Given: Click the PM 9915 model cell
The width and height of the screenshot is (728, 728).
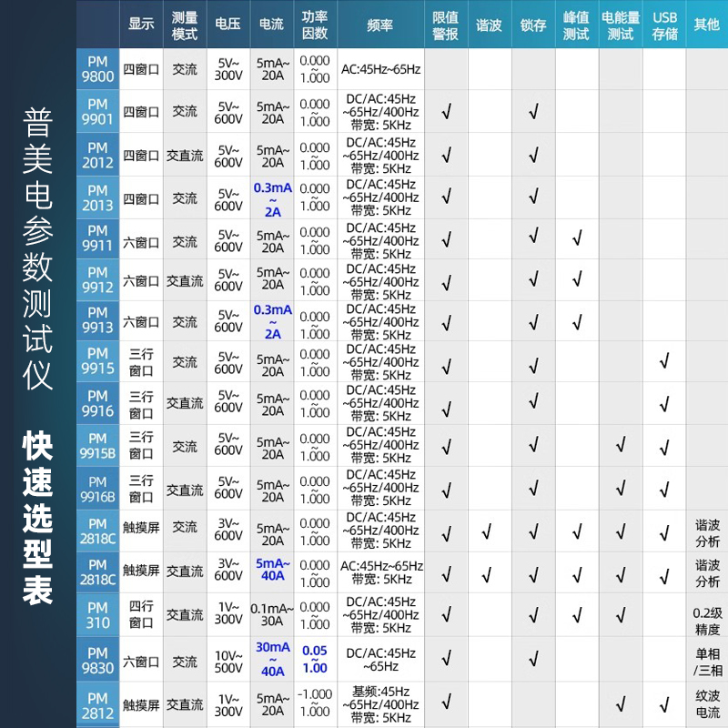Looking at the screenshot, I should 97,361.
